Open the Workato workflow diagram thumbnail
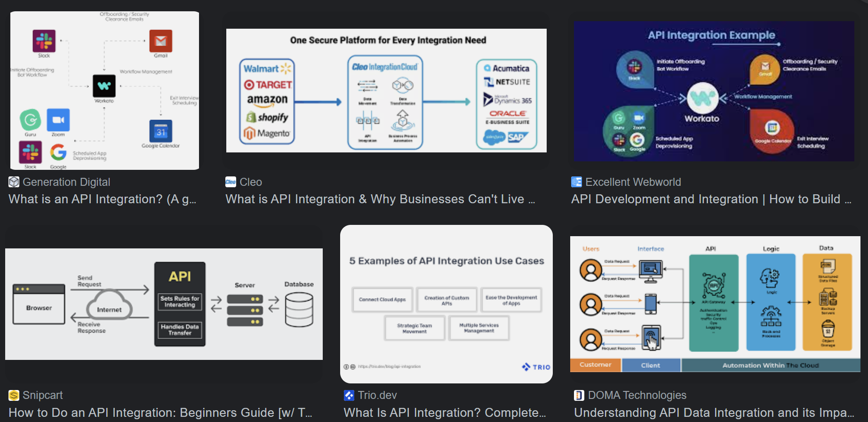This screenshot has height=422, width=868. tap(104, 90)
